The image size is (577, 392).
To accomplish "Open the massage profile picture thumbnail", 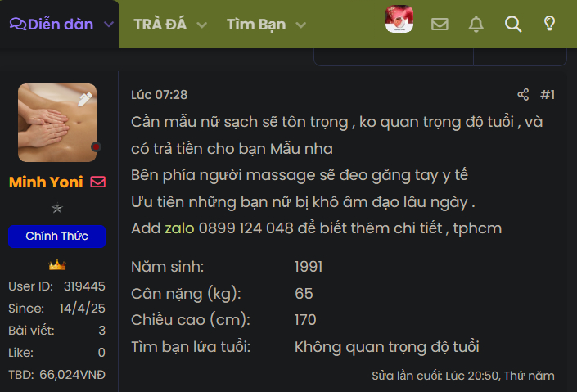I will coord(57,123).
